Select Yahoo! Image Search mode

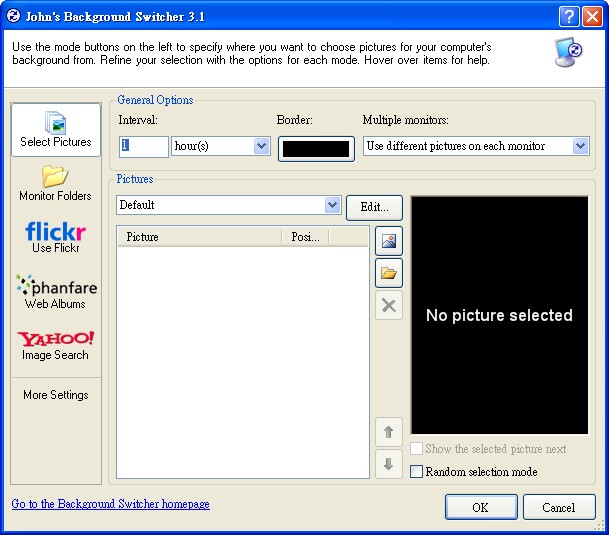click(x=56, y=345)
